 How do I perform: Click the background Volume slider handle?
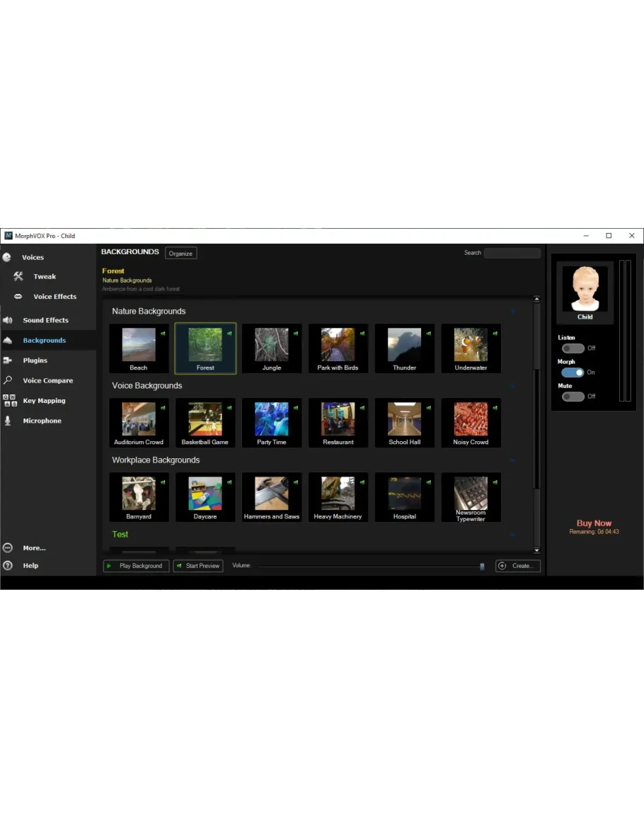tap(482, 566)
